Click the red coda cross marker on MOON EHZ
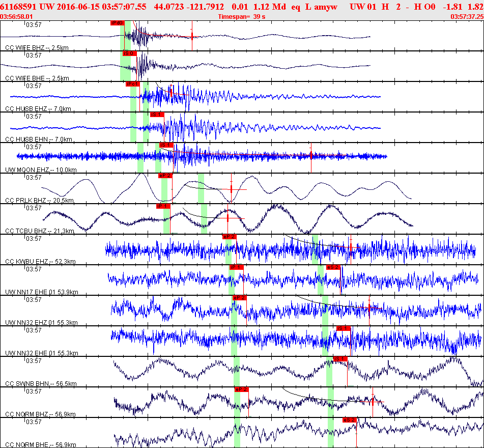Image resolution: width=484 pixels, height=448 pixels. (x=311, y=155)
